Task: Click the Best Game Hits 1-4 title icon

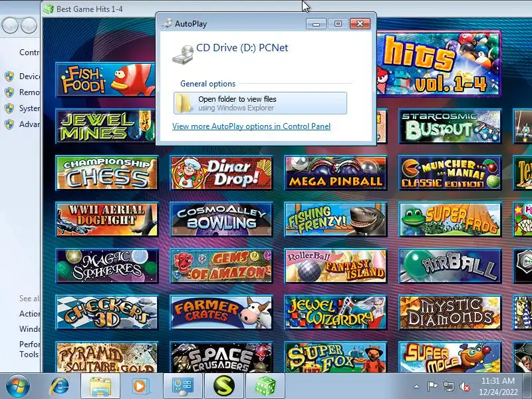Action: (49, 9)
